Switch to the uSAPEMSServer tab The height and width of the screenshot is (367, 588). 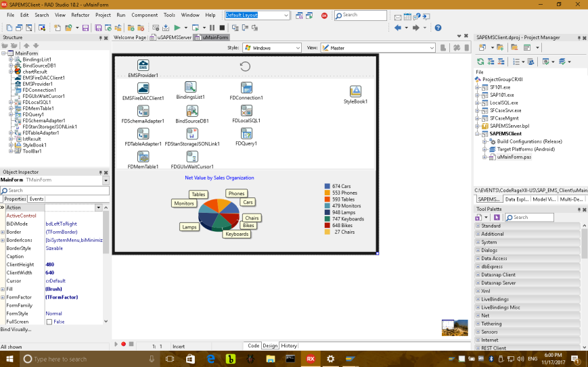[x=171, y=37]
